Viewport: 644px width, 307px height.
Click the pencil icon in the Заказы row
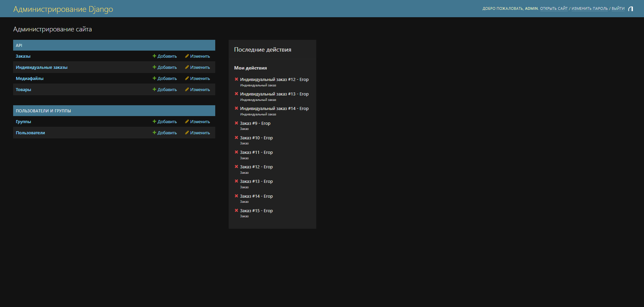pyautogui.click(x=187, y=56)
